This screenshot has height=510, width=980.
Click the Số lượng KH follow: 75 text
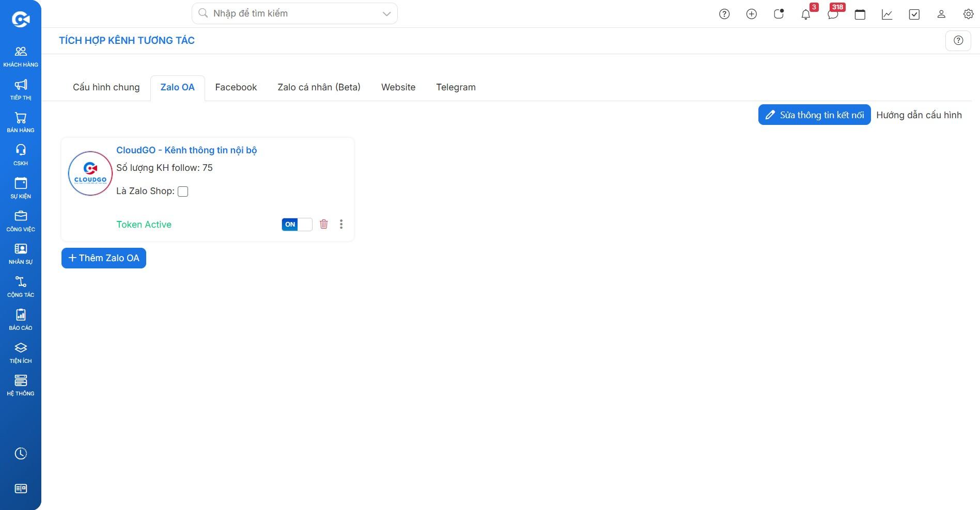tap(164, 168)
